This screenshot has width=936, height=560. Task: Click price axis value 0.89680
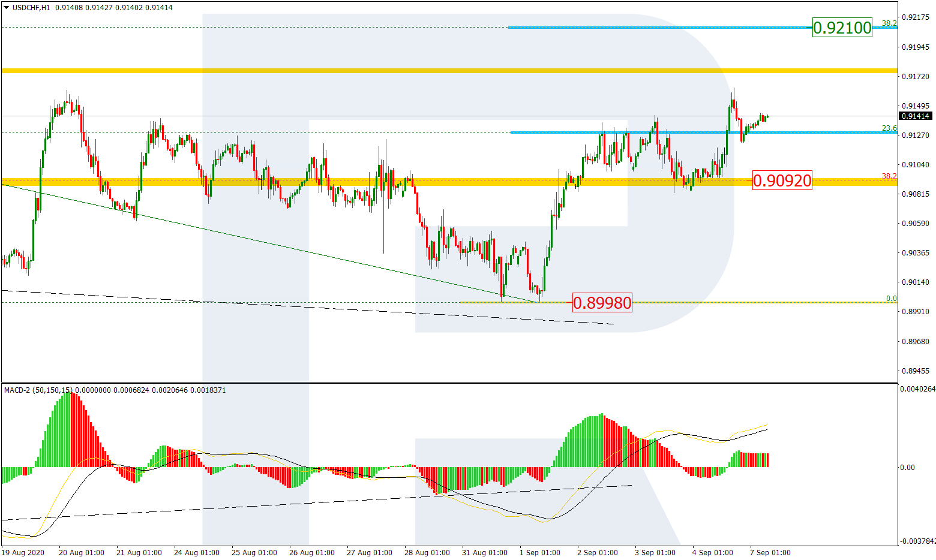916,342
